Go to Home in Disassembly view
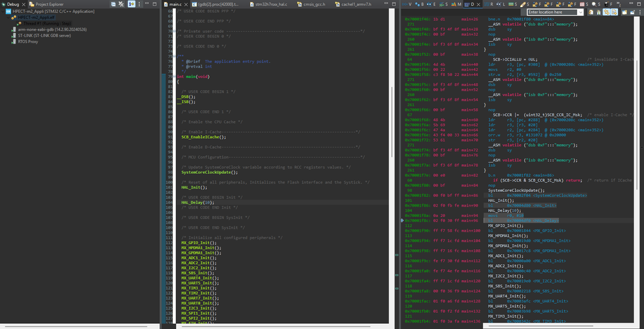The height and width of the screenshot is (329, 644). click(x=598, y=12)
